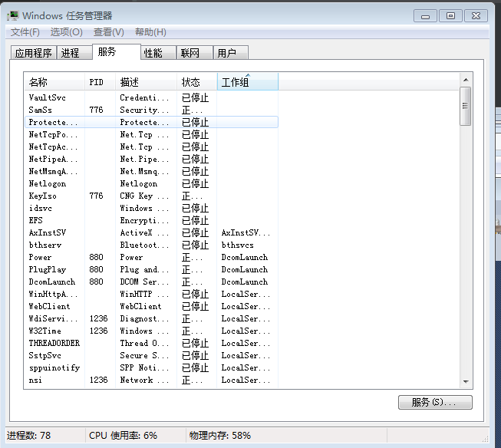This screenshot has height=448, width=501.
Task: Select the VaultSvc service row
Action: (x=151, y=97)
